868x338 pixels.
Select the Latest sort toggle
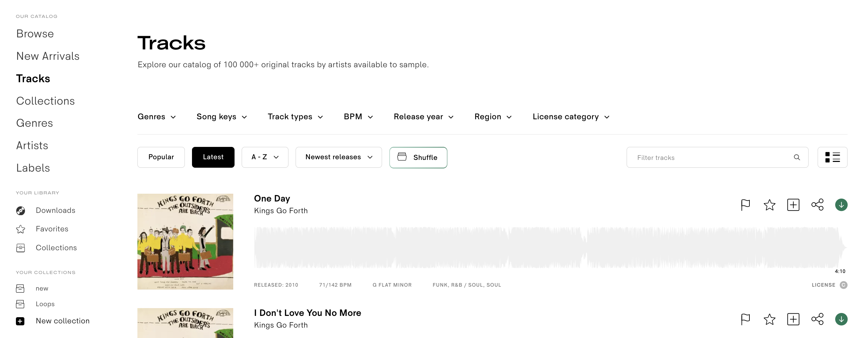(213, 157)
